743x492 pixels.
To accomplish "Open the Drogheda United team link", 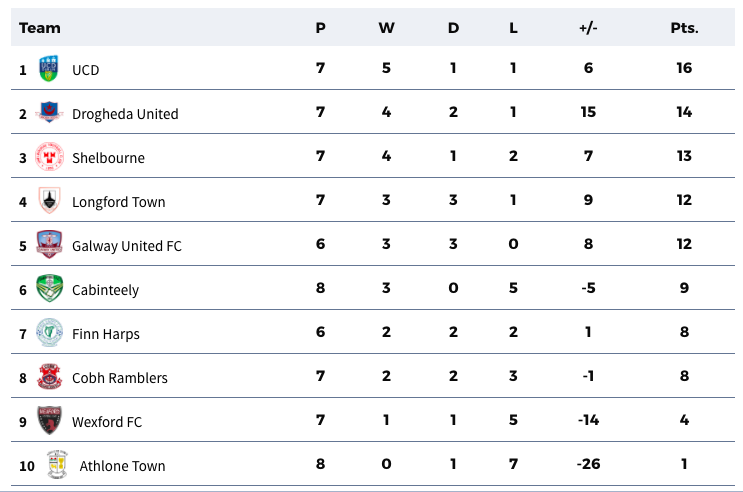I will pos(125,114).
